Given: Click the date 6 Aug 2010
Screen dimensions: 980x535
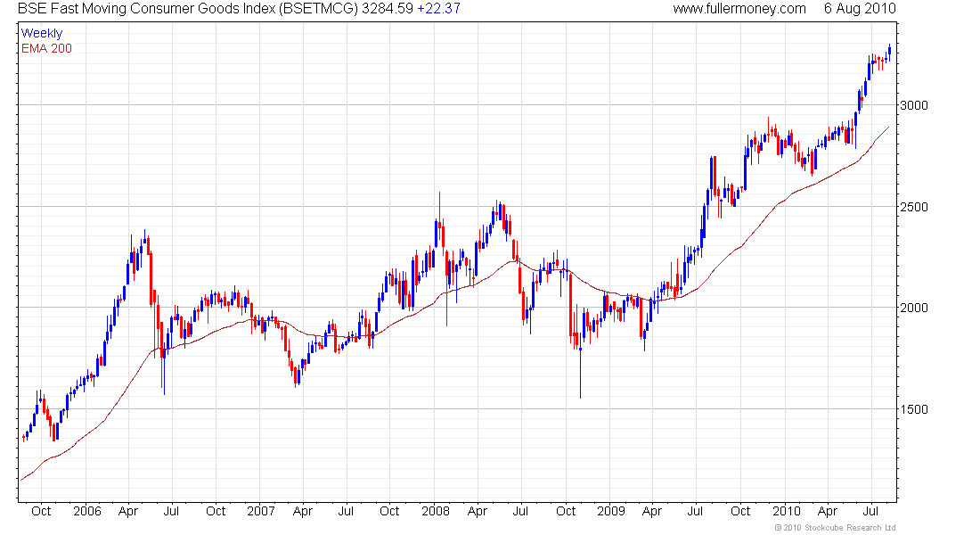Looking at the screenshot, I should [x=860, y=9].
